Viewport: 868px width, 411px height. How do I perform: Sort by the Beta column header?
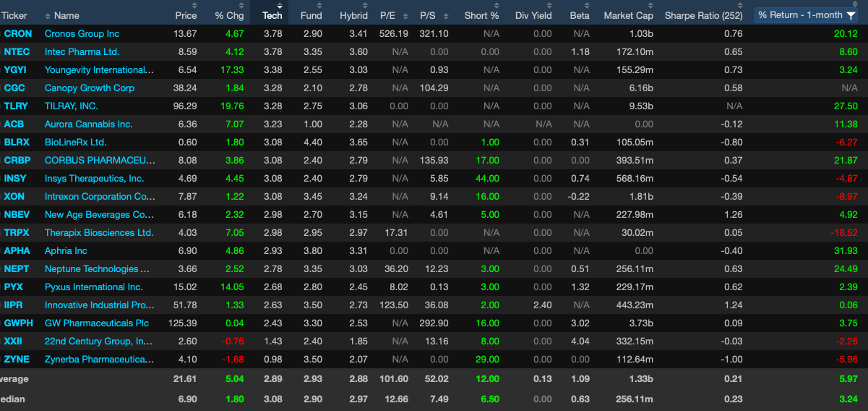[580, 15]
